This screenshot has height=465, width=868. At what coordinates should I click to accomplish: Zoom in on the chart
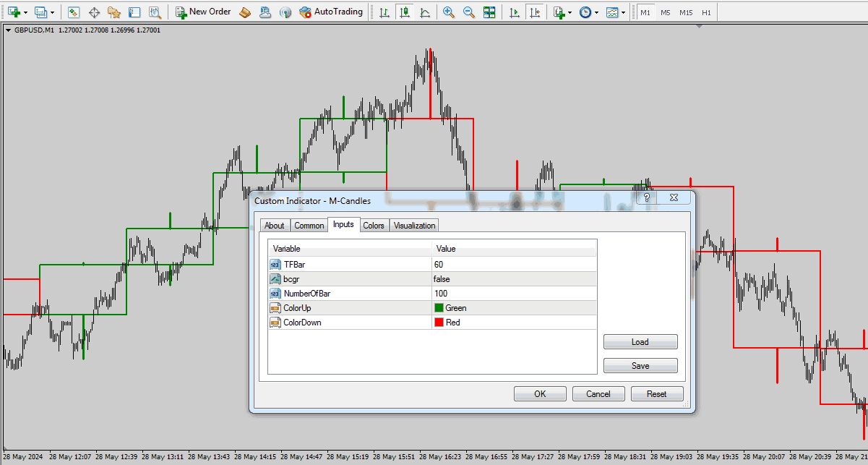[x=449, y=12]
